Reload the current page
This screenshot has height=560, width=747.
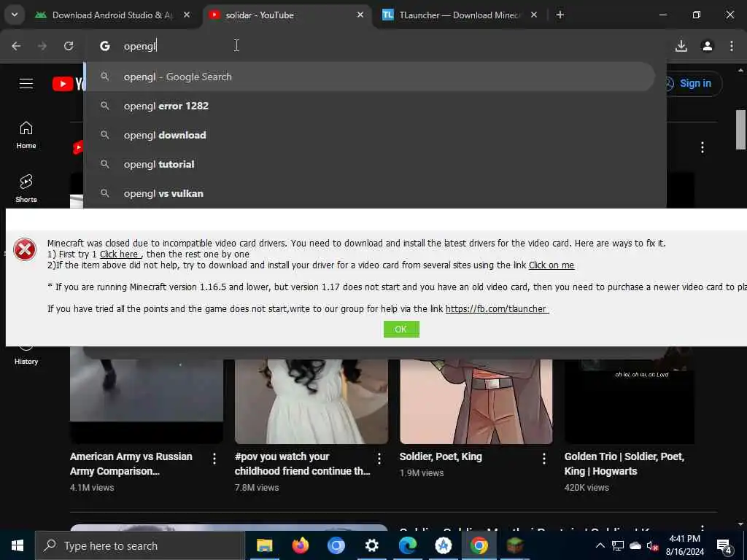point(69,46)
